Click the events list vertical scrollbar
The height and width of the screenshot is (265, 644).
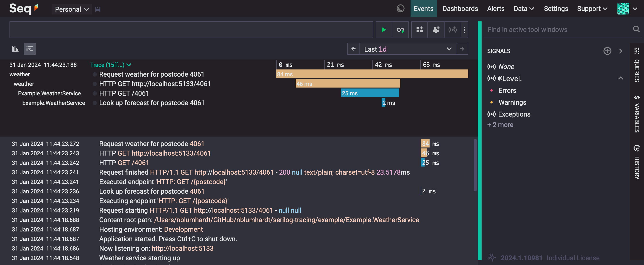coord(475,165)
